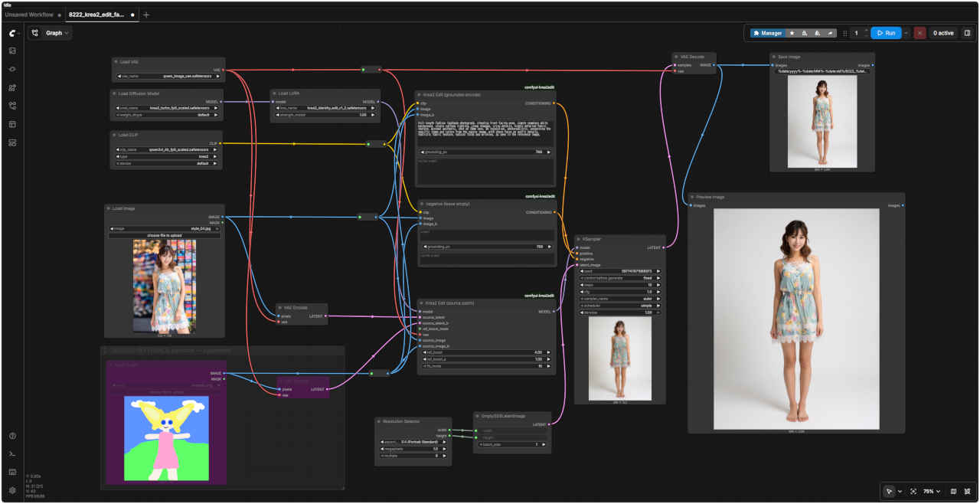Toggle link visibility in bottom toolbar
Image resolution: width=980 pixels, height=504 pixels.
pyautogui.click(x=968, y=491)
